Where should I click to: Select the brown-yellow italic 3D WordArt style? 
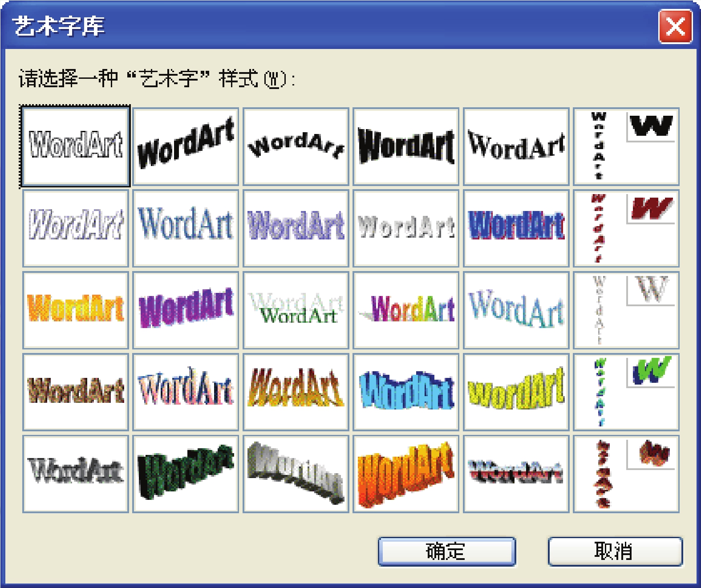pyautogui.click(x=296, y=392)
